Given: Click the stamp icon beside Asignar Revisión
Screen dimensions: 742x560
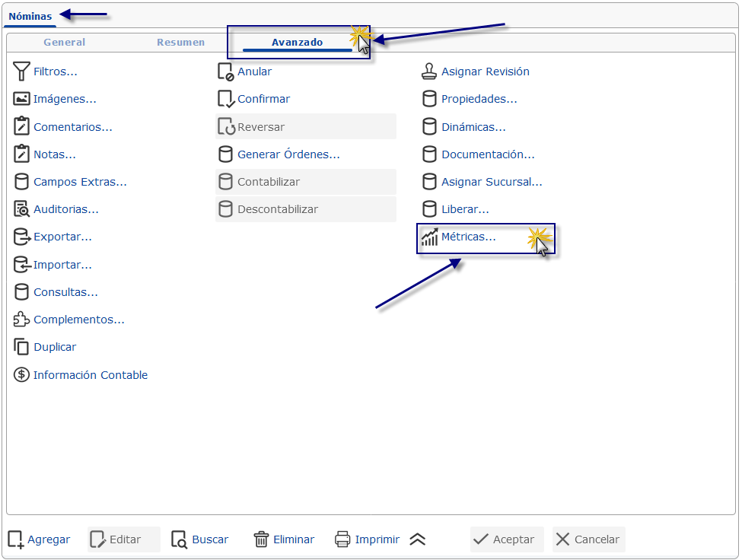Looking at the screenshot, I should [x=429, y=72].
